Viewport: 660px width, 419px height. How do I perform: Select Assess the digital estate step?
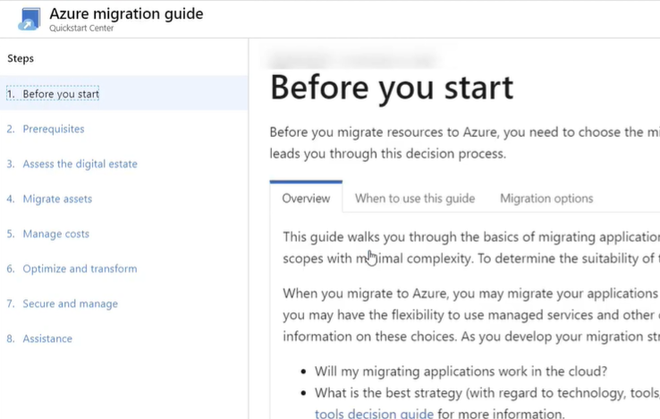point(80,164)
